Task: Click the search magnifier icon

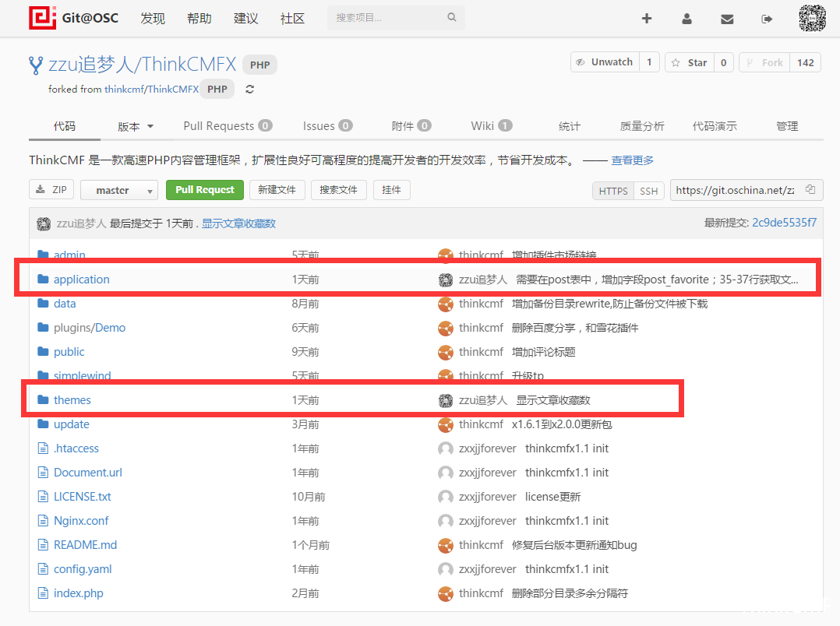Action: [x=452, y=17]
